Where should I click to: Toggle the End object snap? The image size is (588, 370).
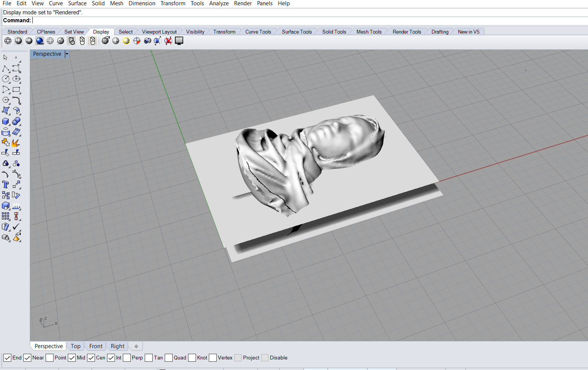pyautogui.click(x=7, y=358)
